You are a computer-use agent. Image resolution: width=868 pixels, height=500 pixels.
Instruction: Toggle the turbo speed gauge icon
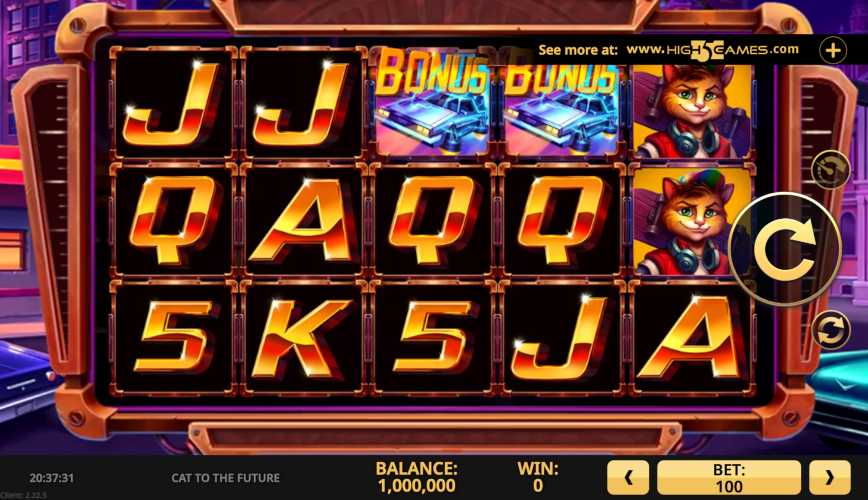tap(830, 169)
